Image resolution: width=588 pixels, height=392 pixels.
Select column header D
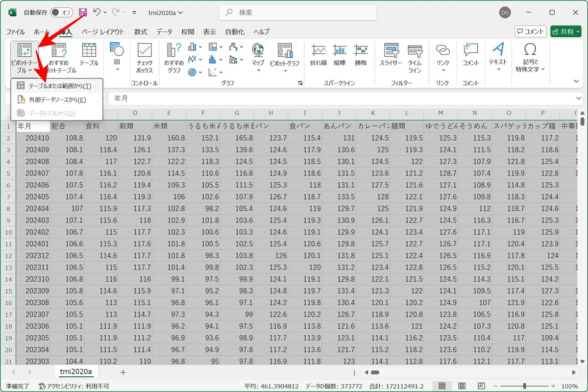tap(135, 113)
